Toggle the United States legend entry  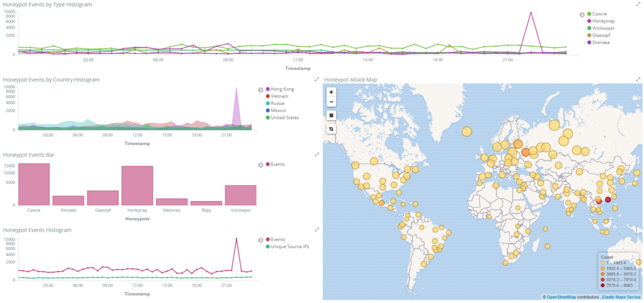point(282,117)
